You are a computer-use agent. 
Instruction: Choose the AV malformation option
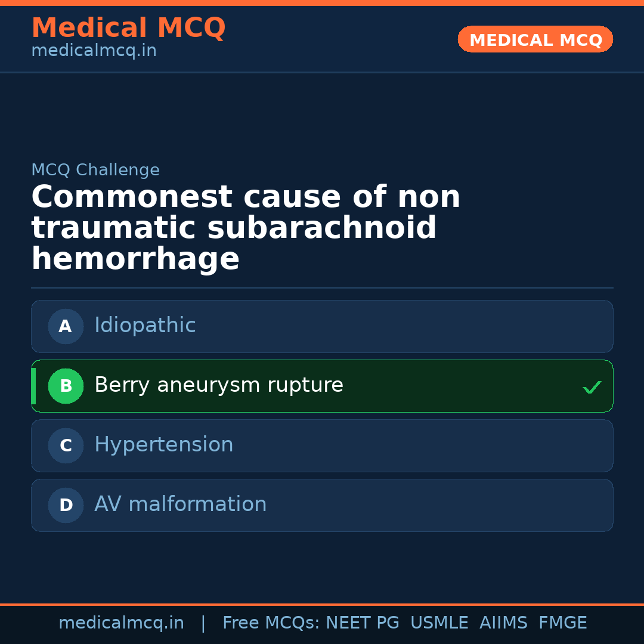pos(322,505)
